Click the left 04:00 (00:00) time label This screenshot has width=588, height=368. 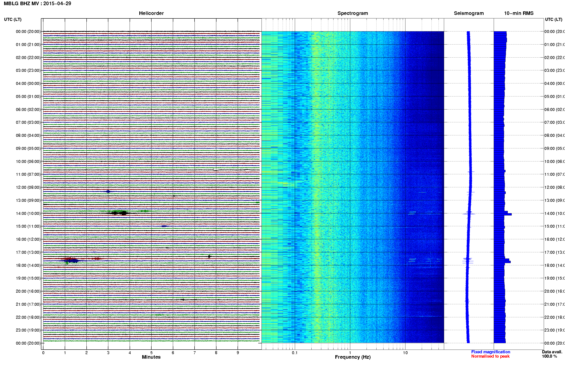coord(28,83)
